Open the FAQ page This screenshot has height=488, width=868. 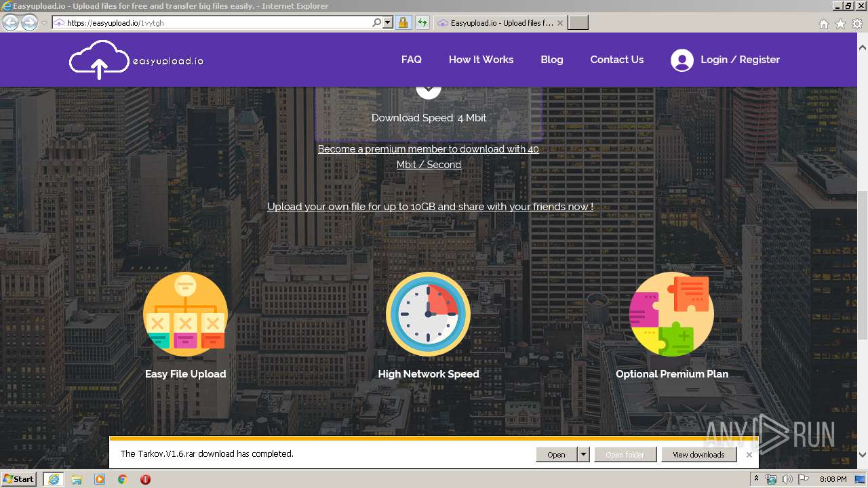click(x=412, y=60)
